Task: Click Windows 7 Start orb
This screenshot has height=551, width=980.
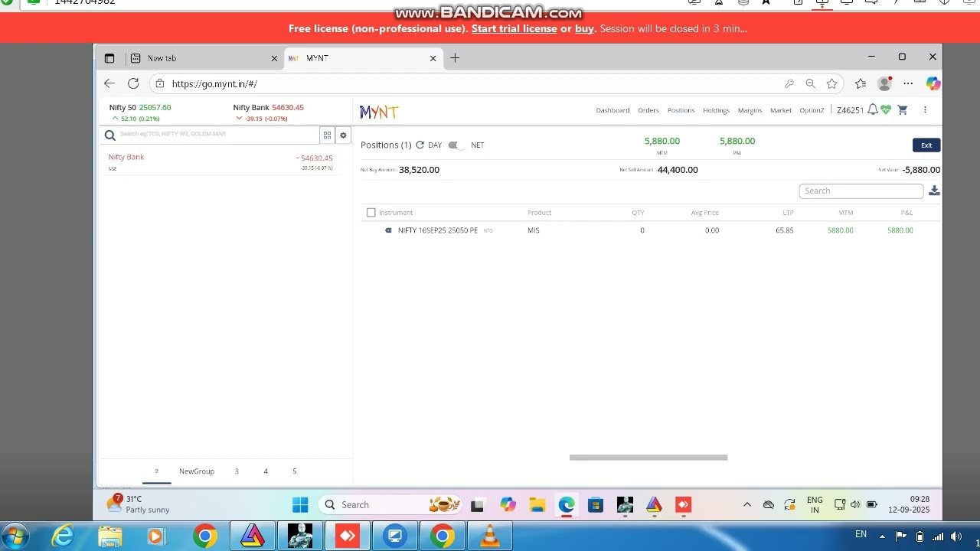Action: (15, 536)
